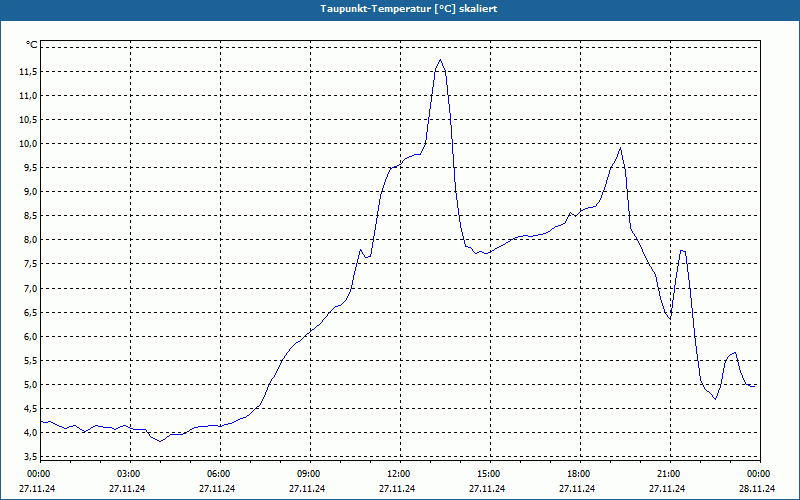Click the 15:00 time label
The height and width of the screenshot is (500, 800).
[x=489, y=474]
